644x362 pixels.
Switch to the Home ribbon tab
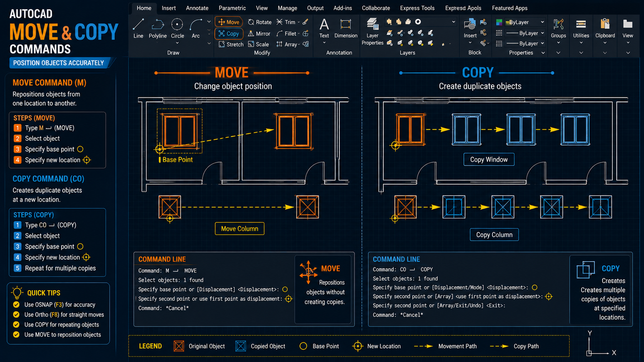pyautogui.click(x=144, y=8)
